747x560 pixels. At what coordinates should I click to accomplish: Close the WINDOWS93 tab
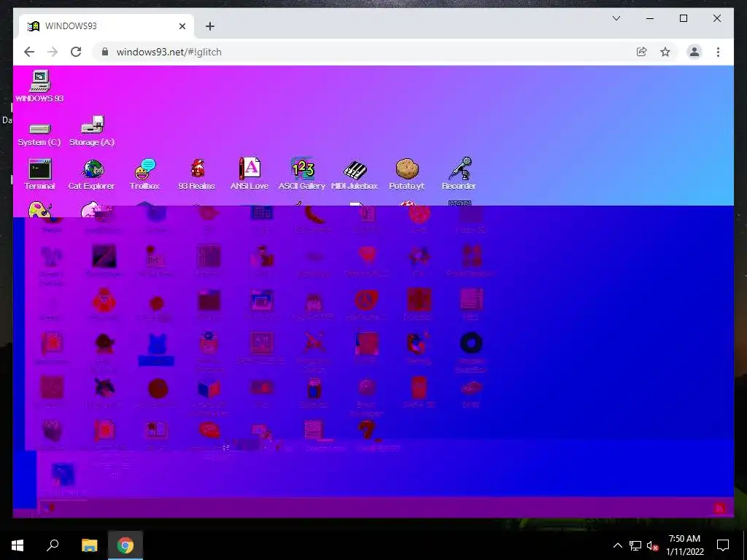coord(182,26)
